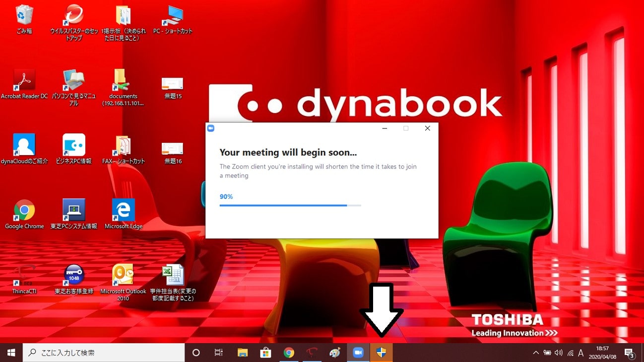
Task: Close the Zoom installer window
Action: [x=428, y=128]
